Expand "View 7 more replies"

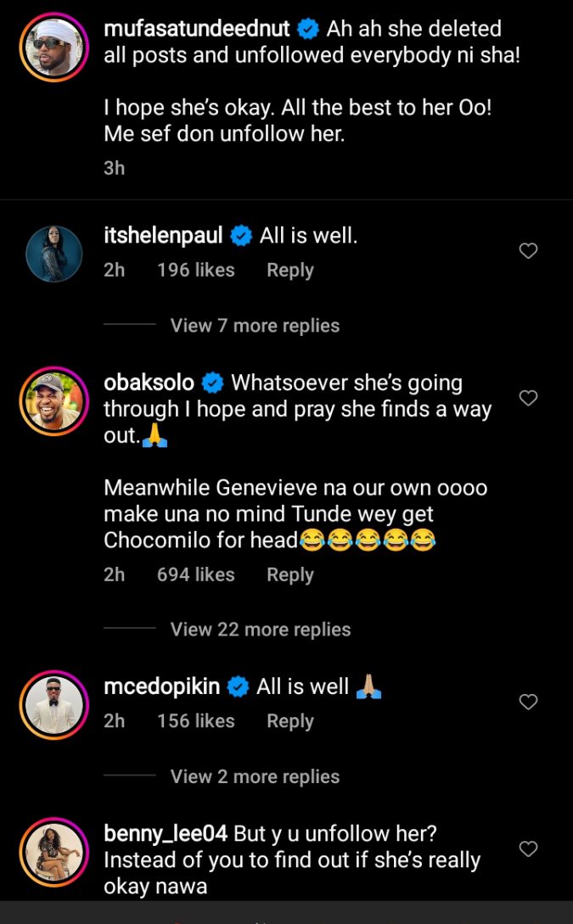click(x=255, y=326)
